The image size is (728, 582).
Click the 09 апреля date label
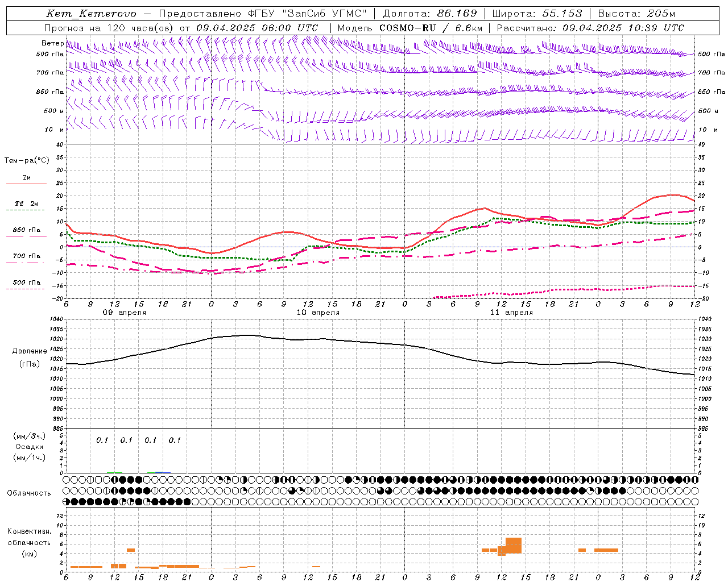point(124,313)
